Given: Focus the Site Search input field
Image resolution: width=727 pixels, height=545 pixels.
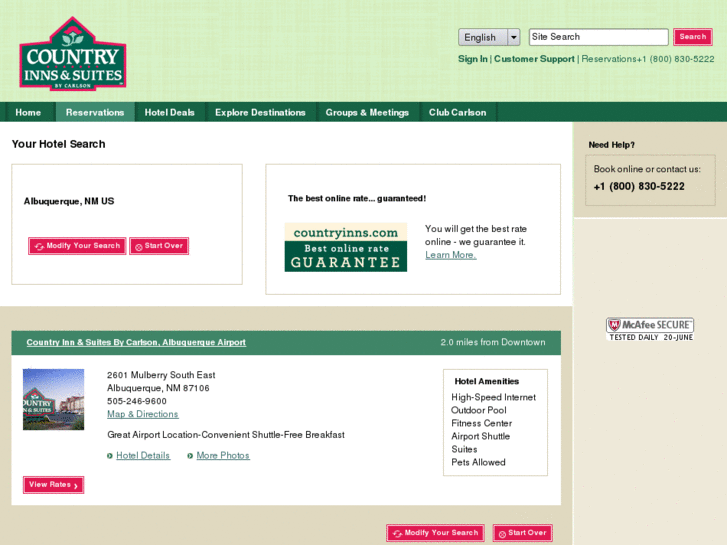Looking at the screenshot, I should [598, 37].
